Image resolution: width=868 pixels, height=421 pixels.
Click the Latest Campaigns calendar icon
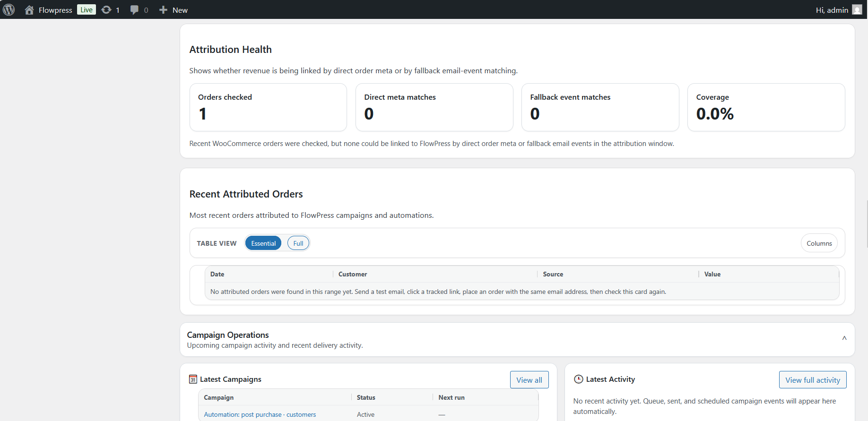coord(193,379)
